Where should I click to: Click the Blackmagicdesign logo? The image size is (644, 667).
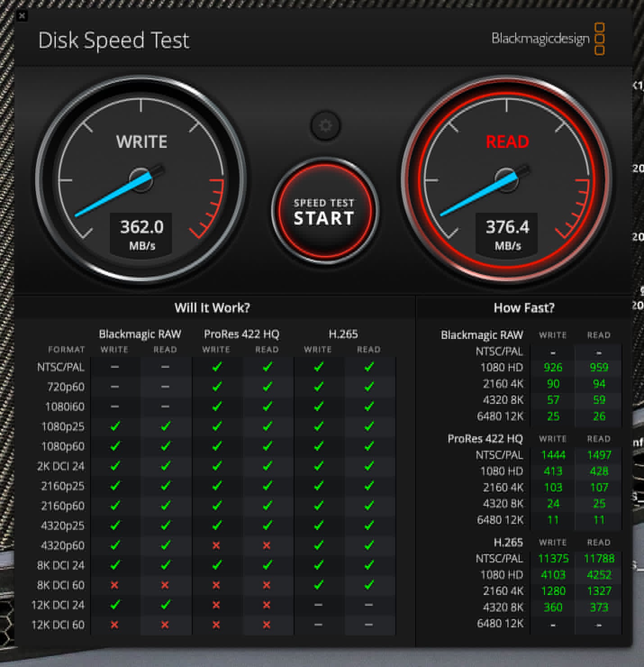pos(548,39)
